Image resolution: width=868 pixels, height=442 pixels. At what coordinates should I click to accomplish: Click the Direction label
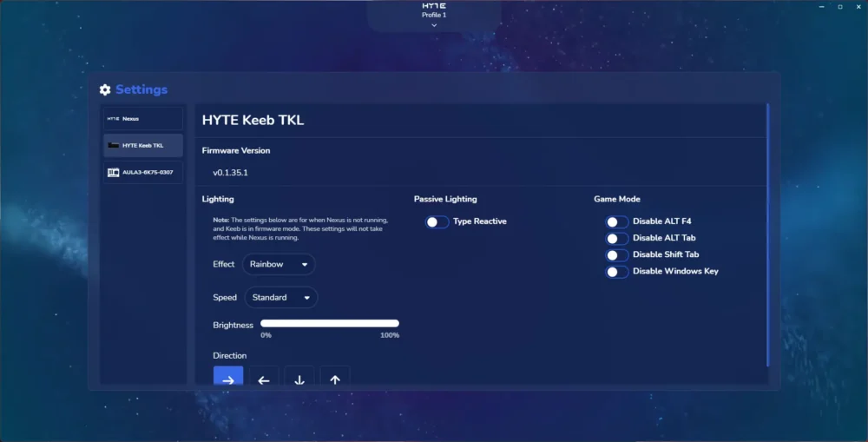pyautogui.click(x=230, y=355)
